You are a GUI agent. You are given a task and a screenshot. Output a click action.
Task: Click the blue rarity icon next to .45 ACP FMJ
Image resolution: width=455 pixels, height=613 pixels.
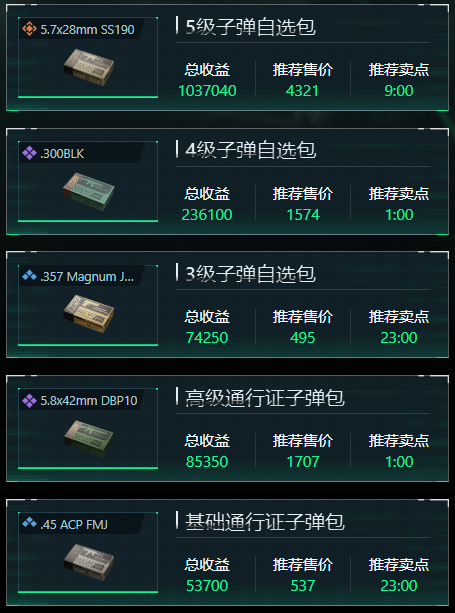pos(29,523)
